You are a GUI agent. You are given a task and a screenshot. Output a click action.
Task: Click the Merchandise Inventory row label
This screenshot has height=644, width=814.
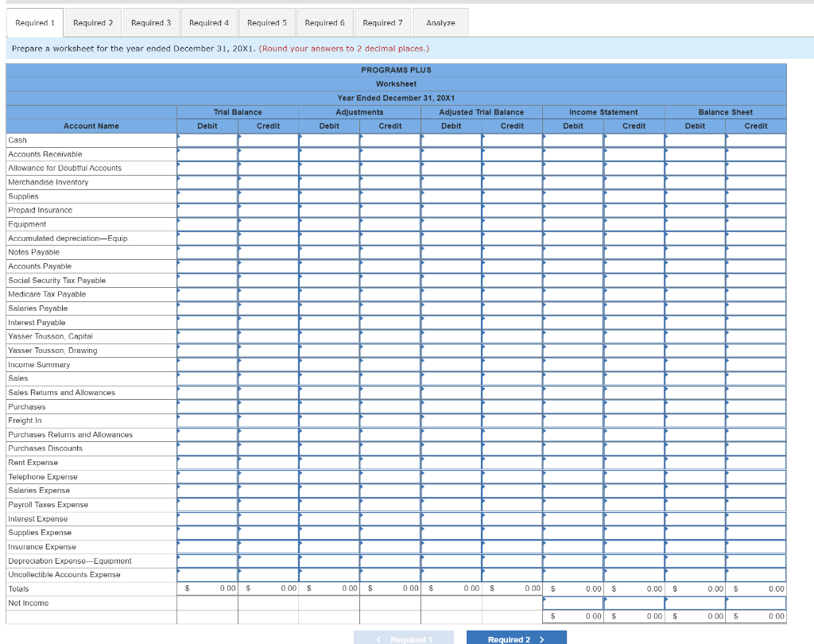pyautogui.click(x=48, y=182)
